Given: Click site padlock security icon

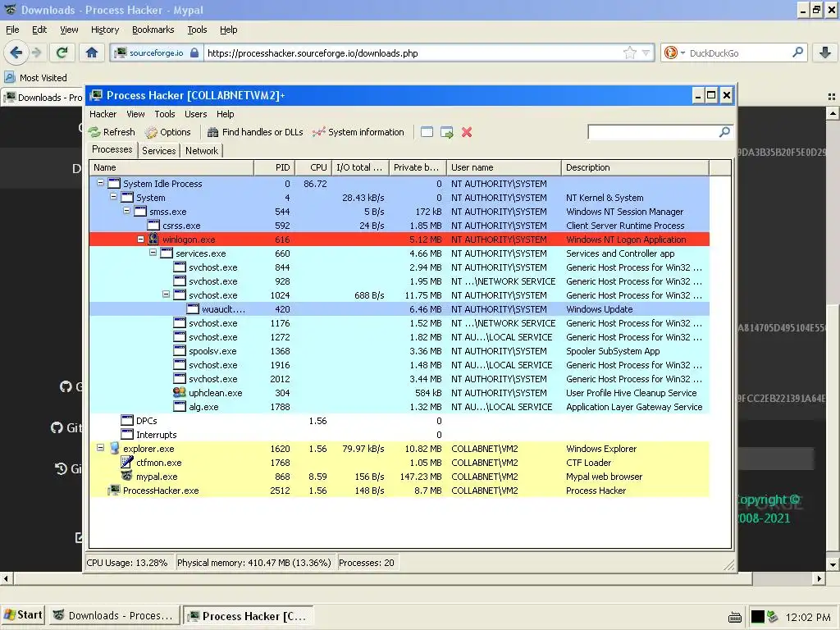Looking at the screenshot, I should (x=194, y=52).
